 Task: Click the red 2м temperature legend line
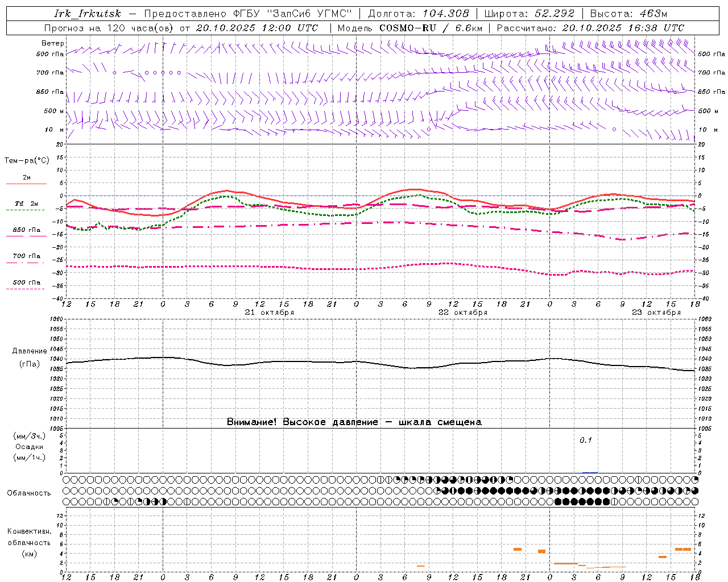point(26,184)
